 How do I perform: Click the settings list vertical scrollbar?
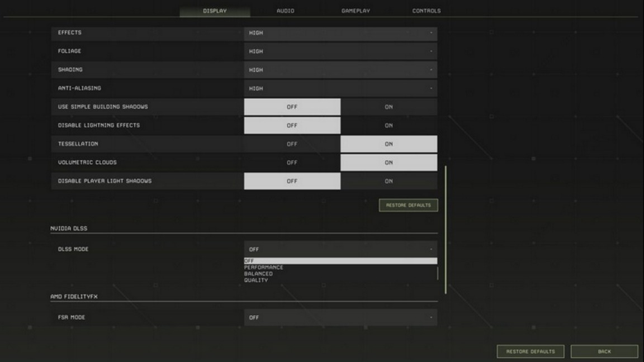click(x=446, y=230)
